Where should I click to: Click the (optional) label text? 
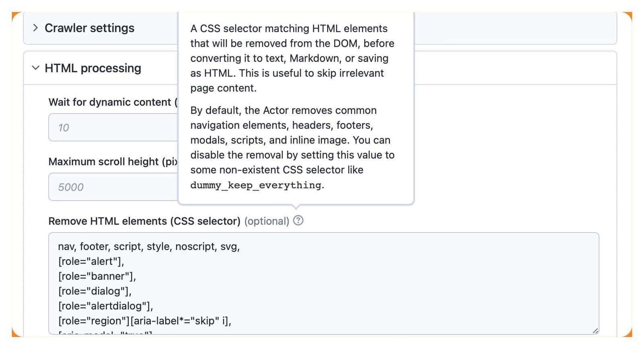[267, 221]
